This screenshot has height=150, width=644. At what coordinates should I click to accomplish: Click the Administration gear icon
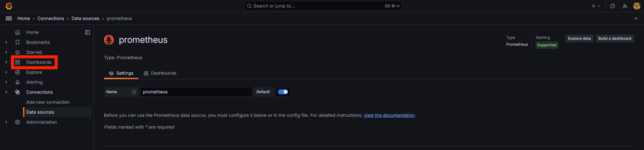pos(17,122)
